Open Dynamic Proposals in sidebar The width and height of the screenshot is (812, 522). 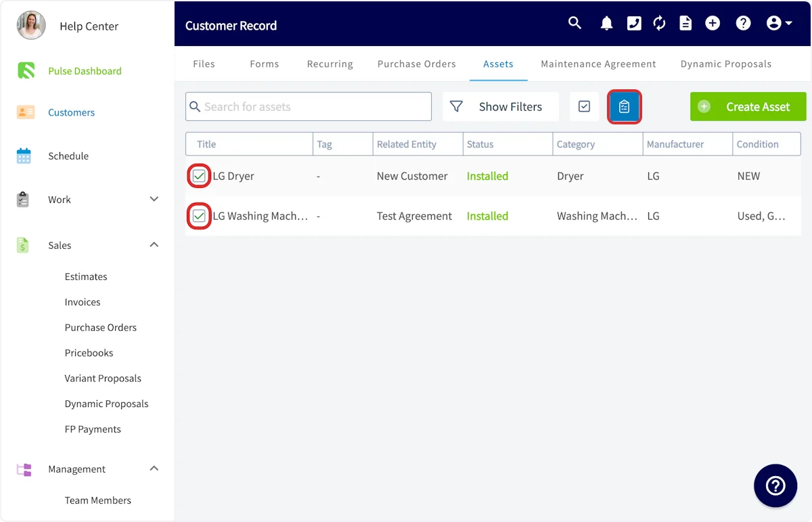pos(106,404)
